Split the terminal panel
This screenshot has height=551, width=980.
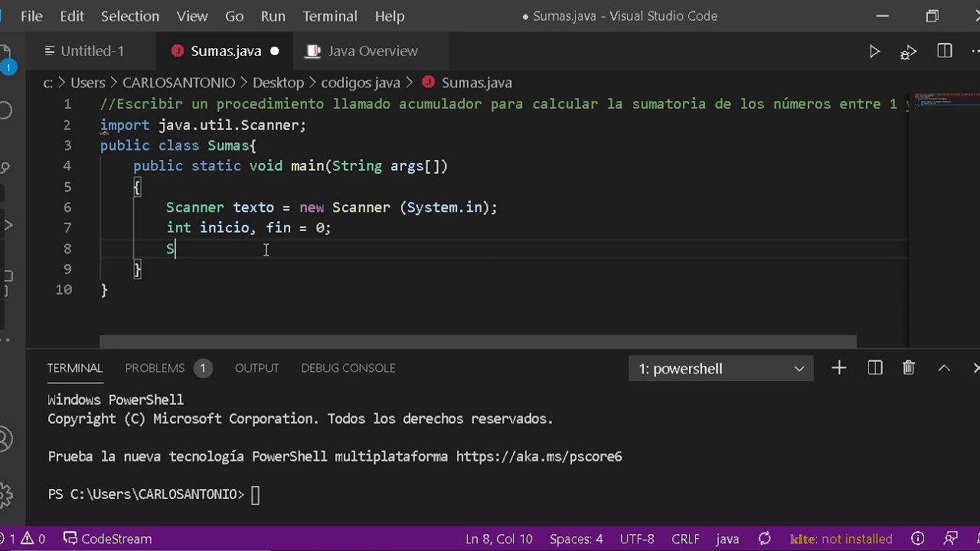(875, 368)
